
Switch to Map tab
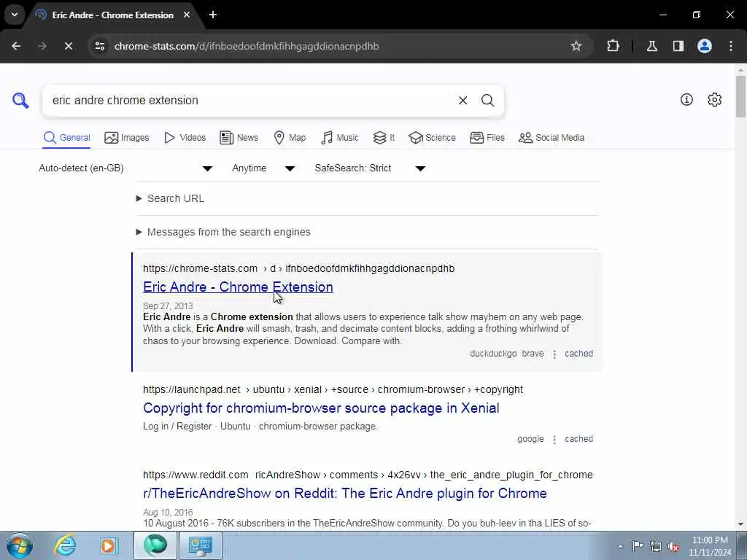[290, 138]
